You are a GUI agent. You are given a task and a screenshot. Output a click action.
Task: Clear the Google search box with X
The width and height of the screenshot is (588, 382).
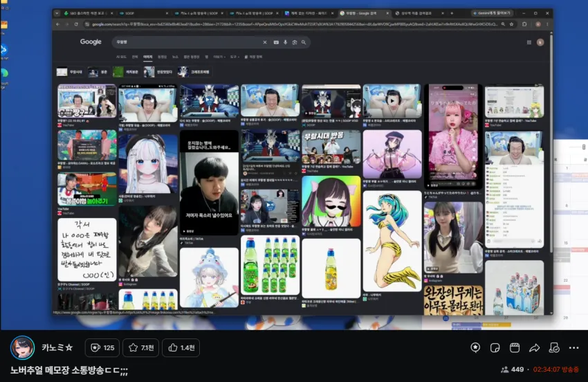pos(265,42)
